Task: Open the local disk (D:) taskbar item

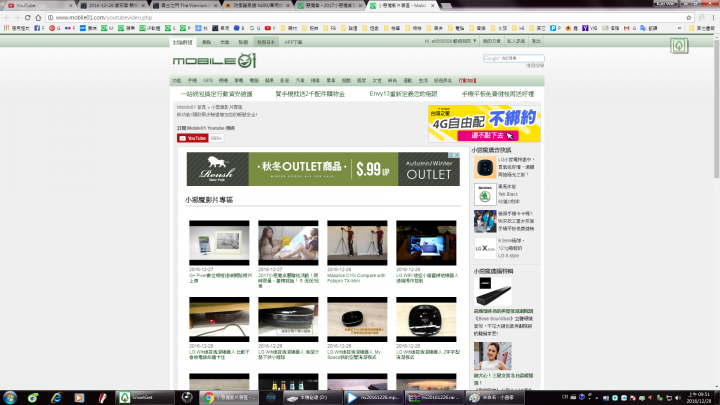Action: click(312, 397)
